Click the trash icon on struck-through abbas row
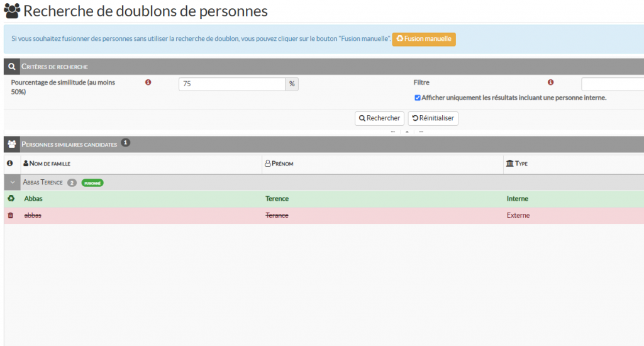 tap(11, 216)
